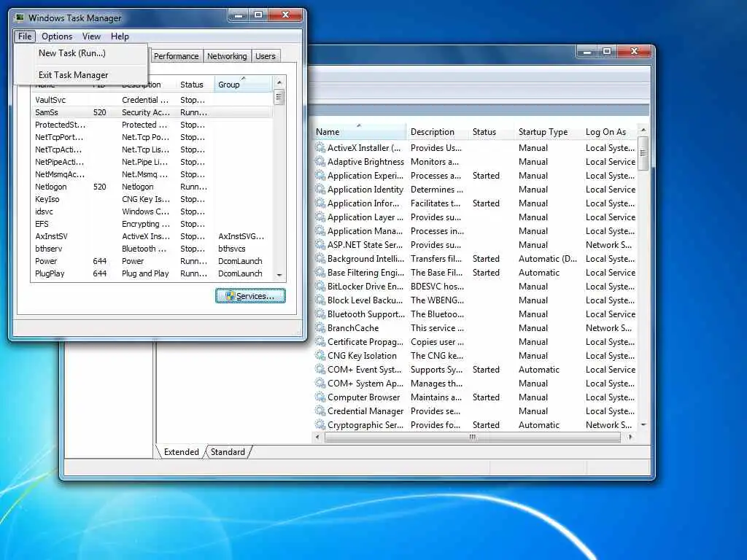Open the View menu in Task Manager
The image size is (747, 560).
tap(91, 36)
